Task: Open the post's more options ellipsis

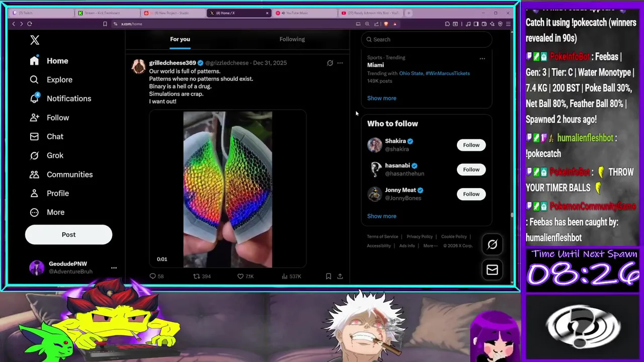Action: click(340, 63)
